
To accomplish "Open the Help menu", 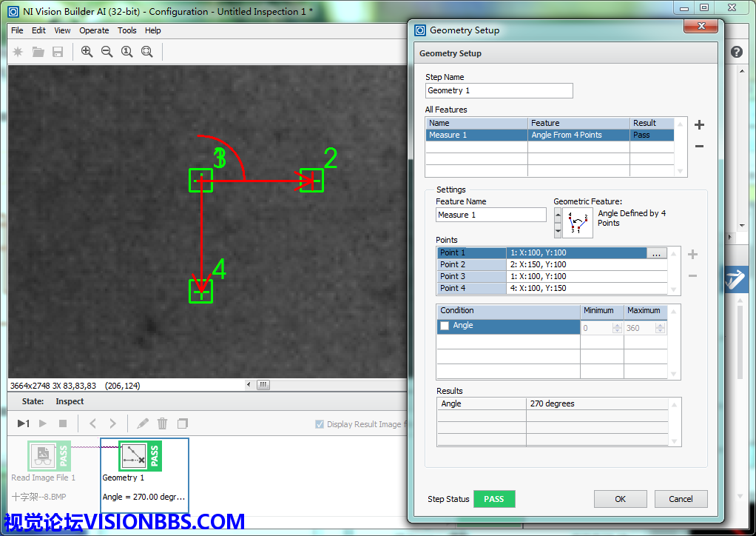I will (153, 30).
